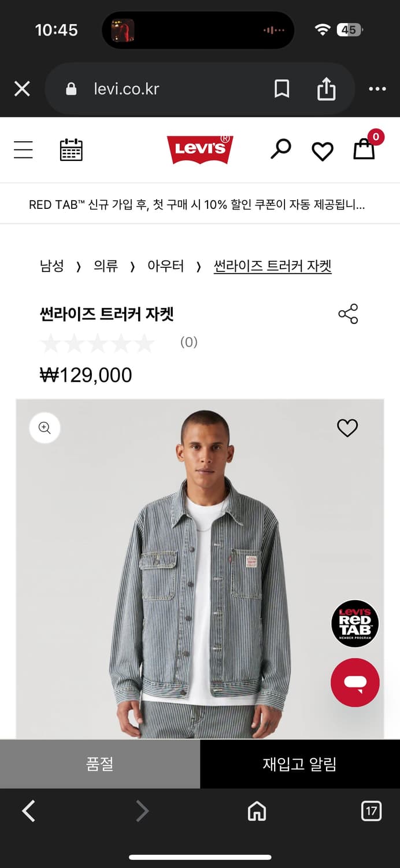Bookmark this page in browser bar
The height and width of the screenshot is (868, 400).
pos(282,89)
